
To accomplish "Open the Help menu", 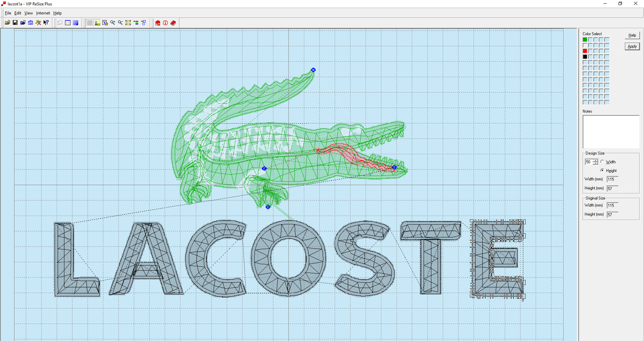I will pos(58,13).
